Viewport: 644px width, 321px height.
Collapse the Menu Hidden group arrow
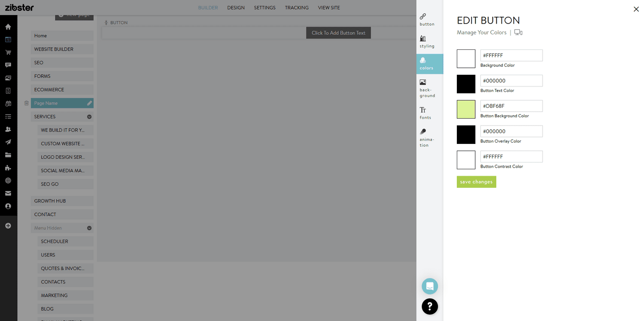[x=89, y=228]
